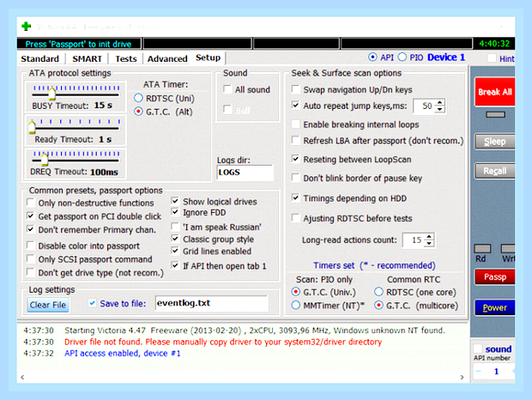
Task: Select G.T.C. (Univ.) scan timer
Action: point(296,292)
